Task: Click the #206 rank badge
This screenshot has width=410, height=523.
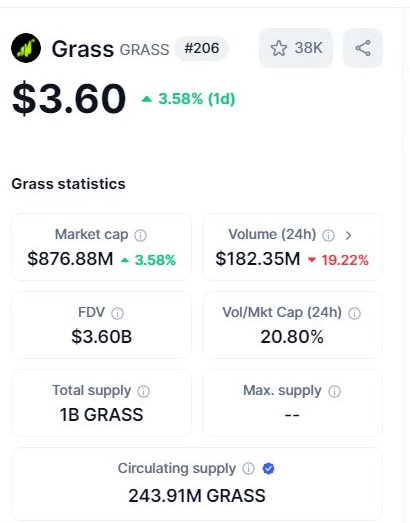Action: (202, 48)
